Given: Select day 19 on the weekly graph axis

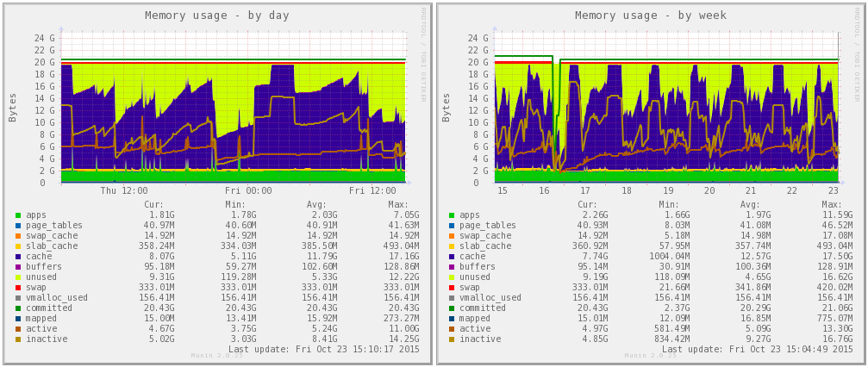Looking at the screenshot, I should click(668, 190).
